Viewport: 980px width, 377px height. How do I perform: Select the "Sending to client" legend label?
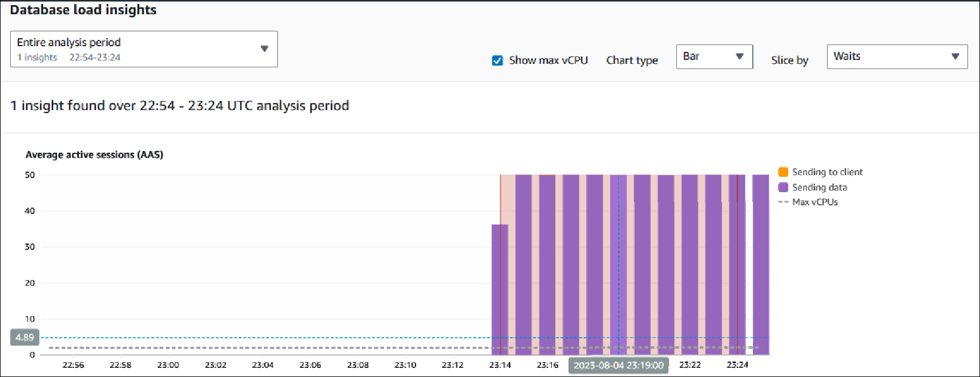coord(827,172)
